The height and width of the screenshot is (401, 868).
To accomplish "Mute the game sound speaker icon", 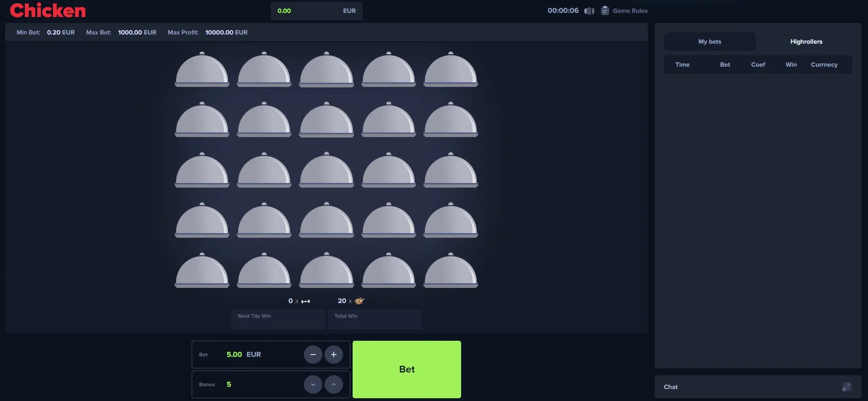I will click(589, 11).
